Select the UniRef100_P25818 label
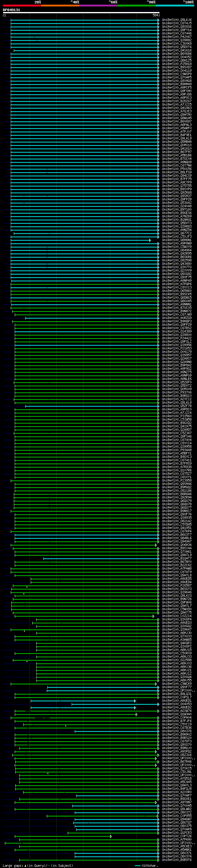 [x=176, y=64]
